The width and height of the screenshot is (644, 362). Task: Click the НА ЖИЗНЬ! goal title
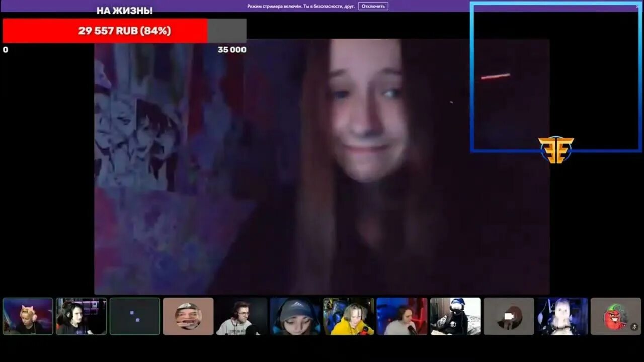[124, 11]
